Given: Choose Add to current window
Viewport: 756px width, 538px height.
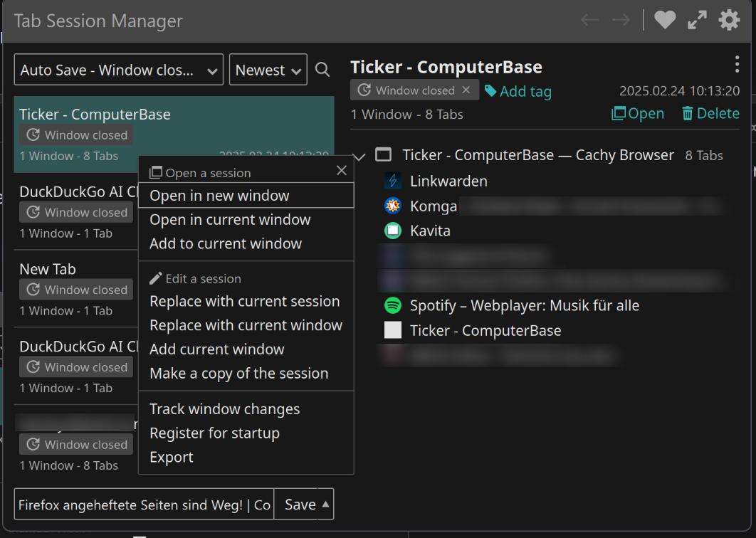Looking at the screenshot, I should click(246, 243).
